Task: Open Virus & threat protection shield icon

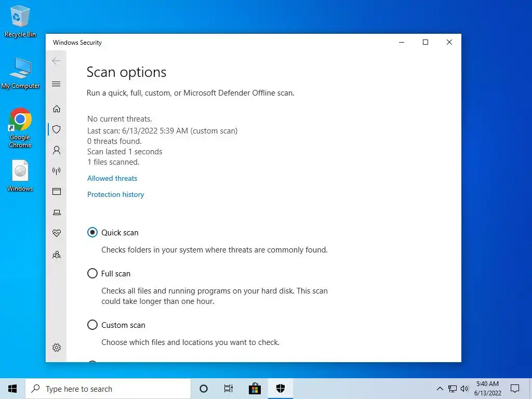Action: (57, 129)
